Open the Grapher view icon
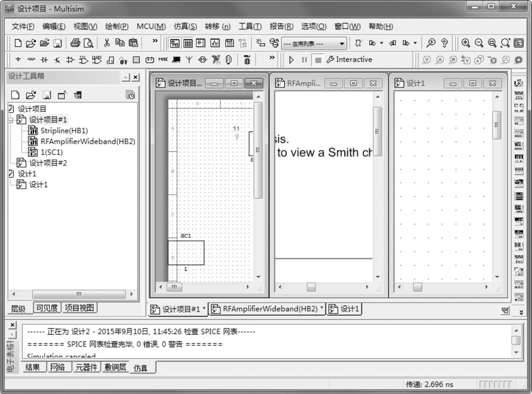Image resolution: width=532 pixels, height=394 pixels. pyautogui.click(x=215, y=43)
